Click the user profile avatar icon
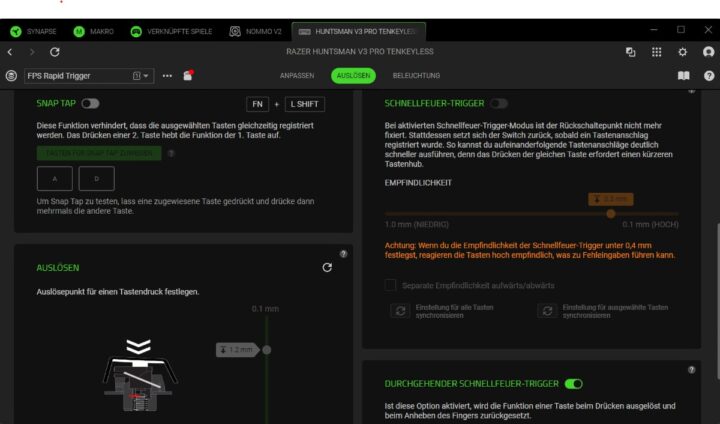720x424 pixels. pyautogui.click(x=709, y=51)
